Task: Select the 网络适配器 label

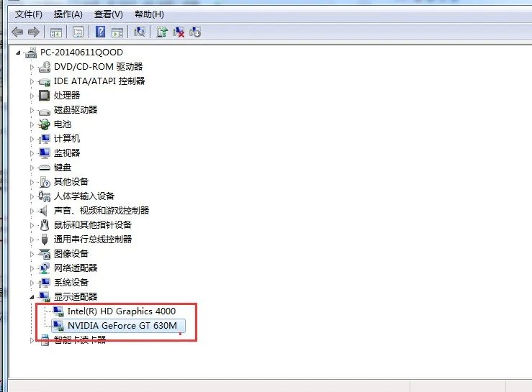Action: pyautogui.click(x=76, y=268)
